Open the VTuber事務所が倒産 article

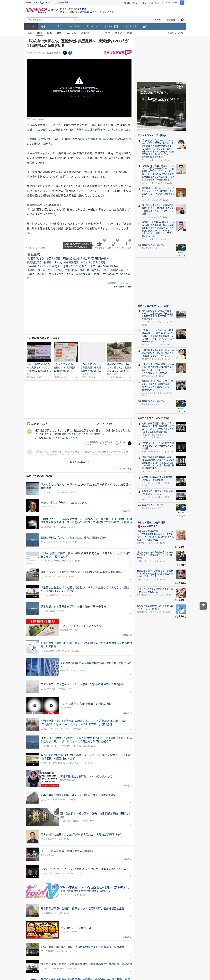(x=86, y=555)
